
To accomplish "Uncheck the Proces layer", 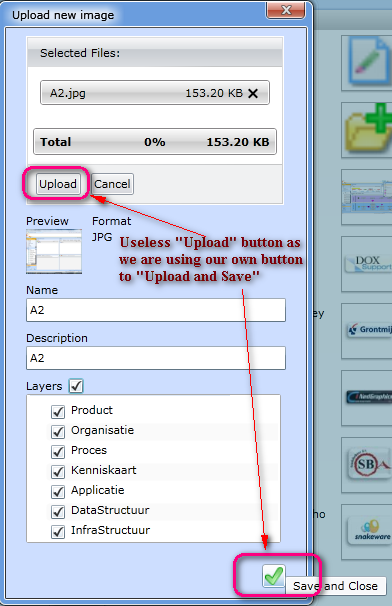I will click(x=58, y=451).
